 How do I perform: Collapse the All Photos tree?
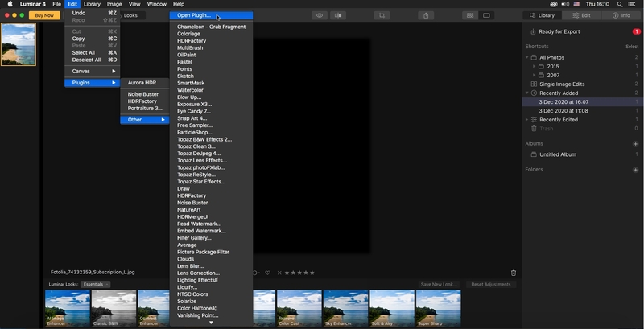pyautogui.click(x=527, y=57)
